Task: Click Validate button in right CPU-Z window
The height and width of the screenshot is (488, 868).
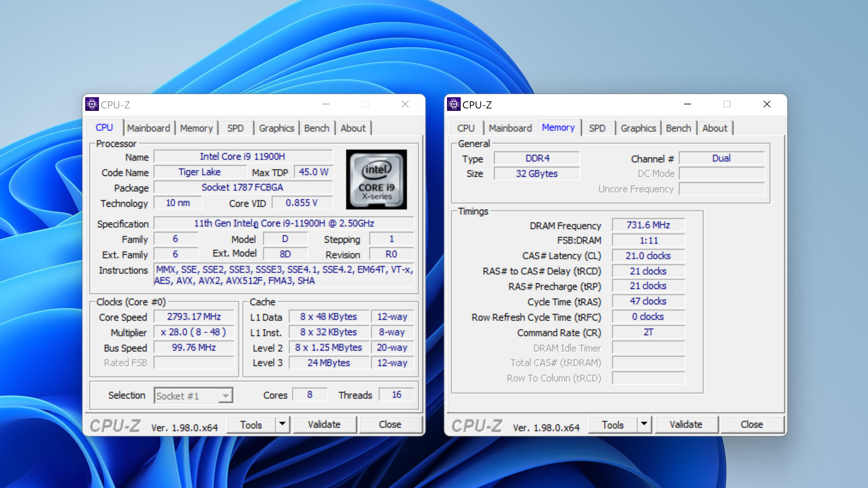Action: tap(686, 424)
